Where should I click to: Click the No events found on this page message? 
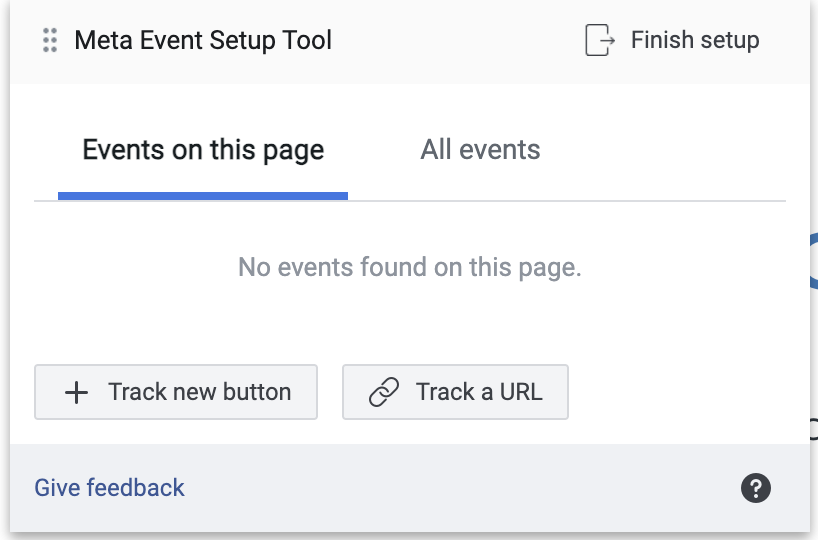(x=410, y=267)
